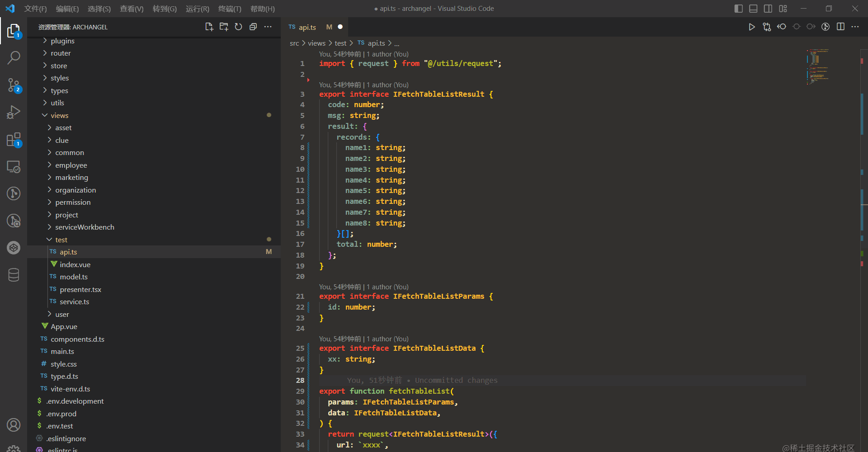Click the split editor right icon
The image size is (868, 452).
tap(840, 27)
